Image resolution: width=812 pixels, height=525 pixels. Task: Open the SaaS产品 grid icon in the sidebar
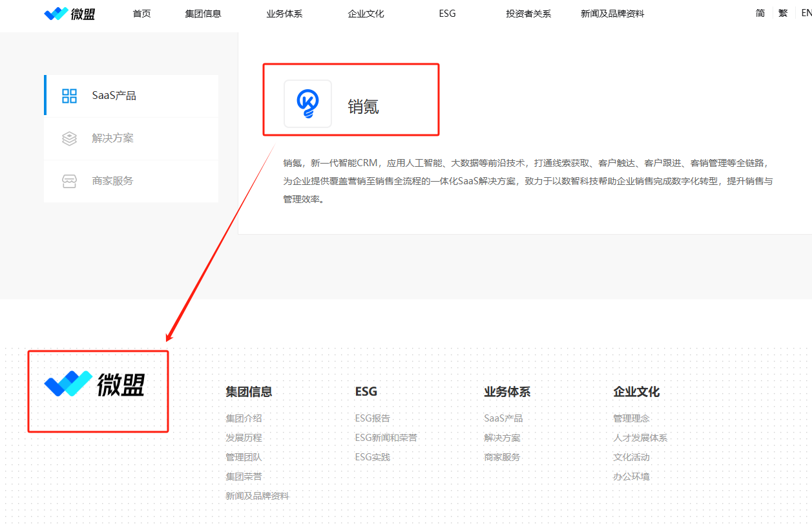tap(69, 96)
